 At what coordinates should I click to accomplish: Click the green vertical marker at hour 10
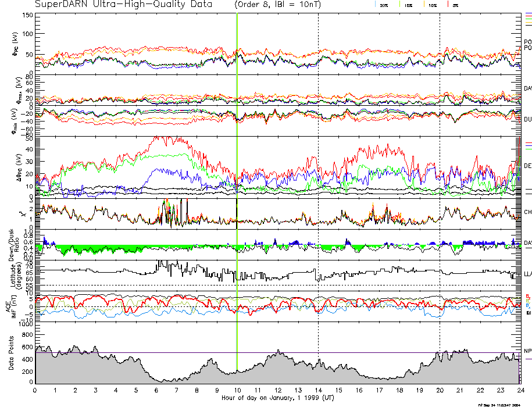237,174
